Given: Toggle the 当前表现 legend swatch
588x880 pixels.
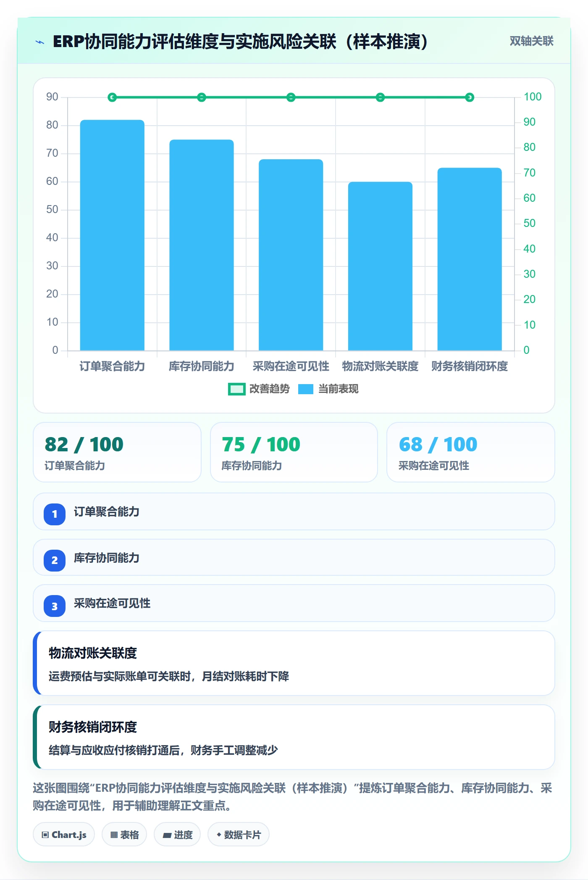Looking at the screenshot, I should point(306,389).
